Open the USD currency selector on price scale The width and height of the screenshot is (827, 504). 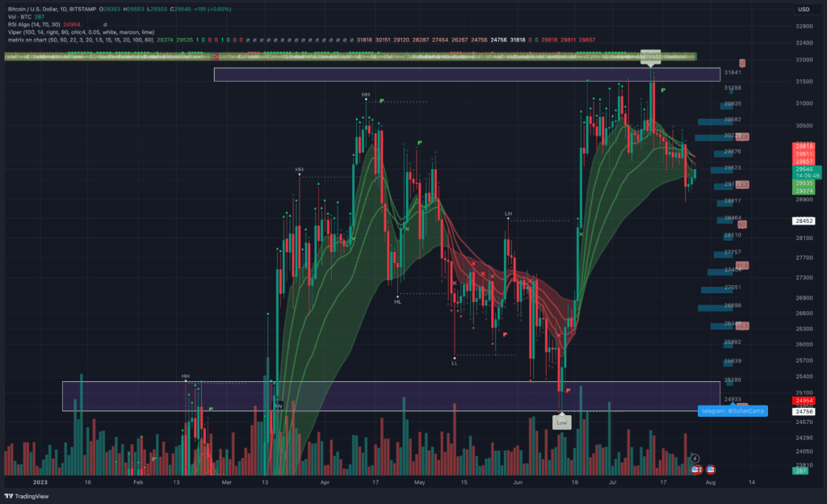(804, 10)
